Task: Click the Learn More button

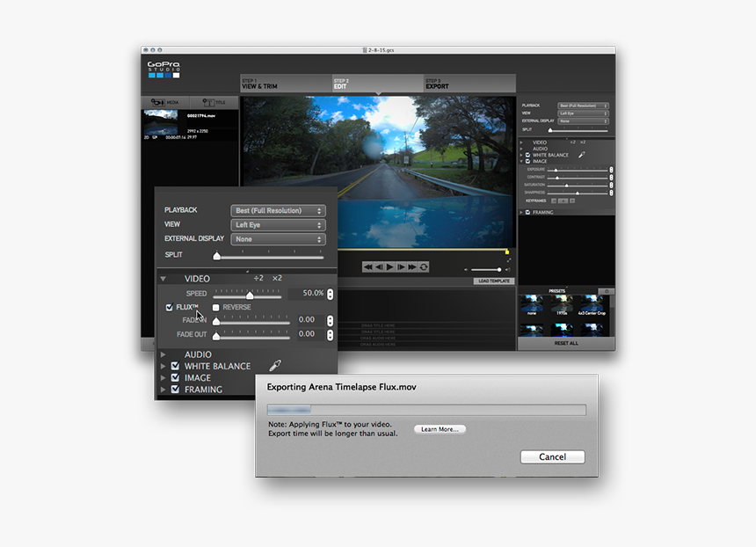Action: click(x=440, y=429)
